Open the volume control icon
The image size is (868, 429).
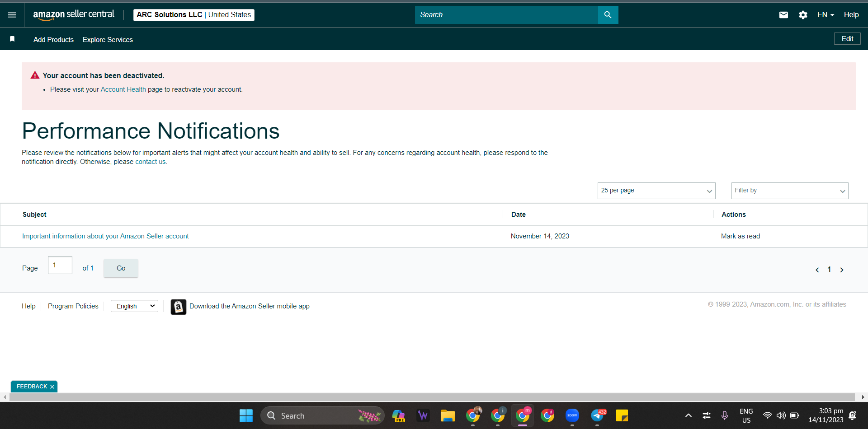pos(781,415)
